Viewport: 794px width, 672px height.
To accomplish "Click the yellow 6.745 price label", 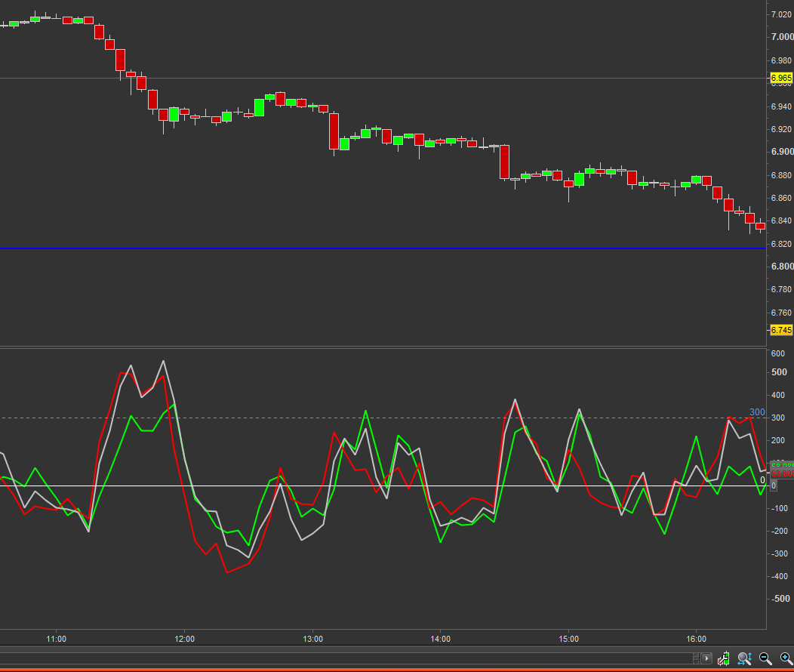I will coord(781,330).
